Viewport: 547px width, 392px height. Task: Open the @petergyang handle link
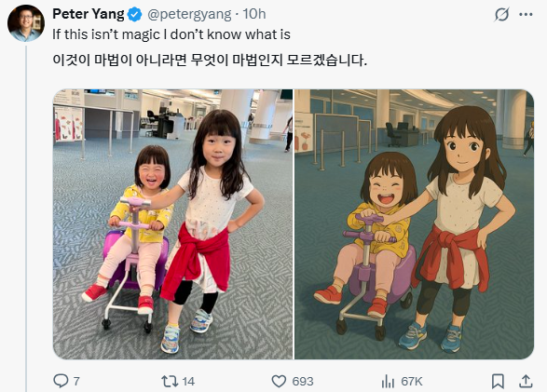click(189, 14)
